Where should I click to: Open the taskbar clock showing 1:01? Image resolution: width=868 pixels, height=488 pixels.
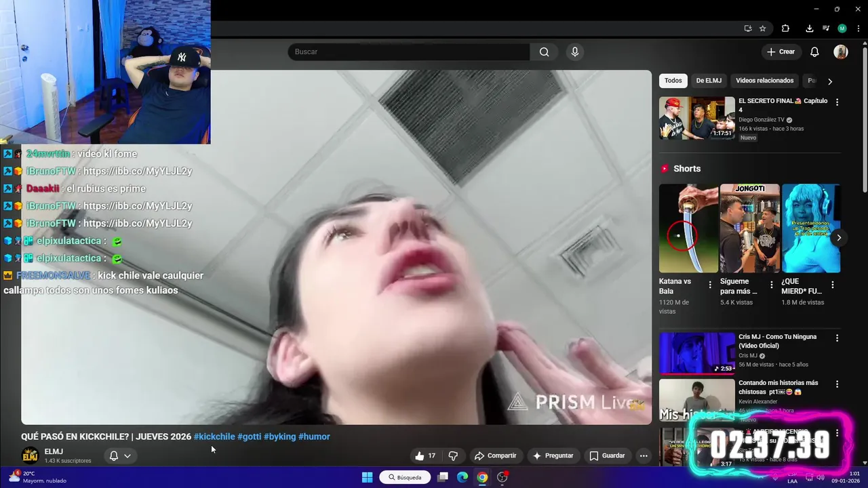pos(845,477)
